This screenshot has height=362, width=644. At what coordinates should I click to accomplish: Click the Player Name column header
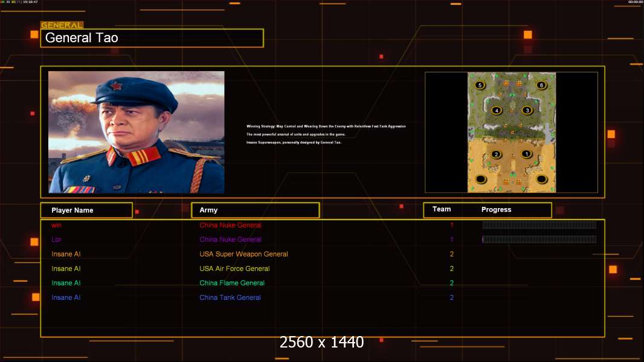pos(86,210)
